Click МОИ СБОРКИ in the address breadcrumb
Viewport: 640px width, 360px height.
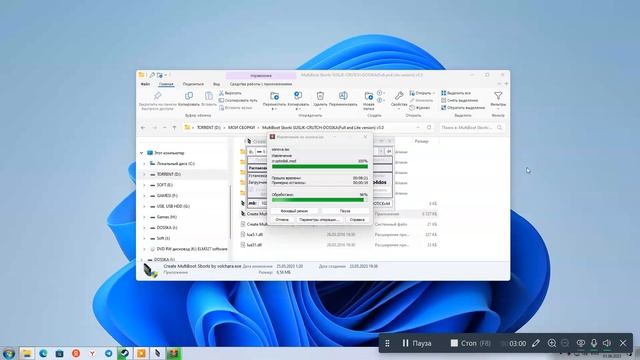tap(241, 128)
